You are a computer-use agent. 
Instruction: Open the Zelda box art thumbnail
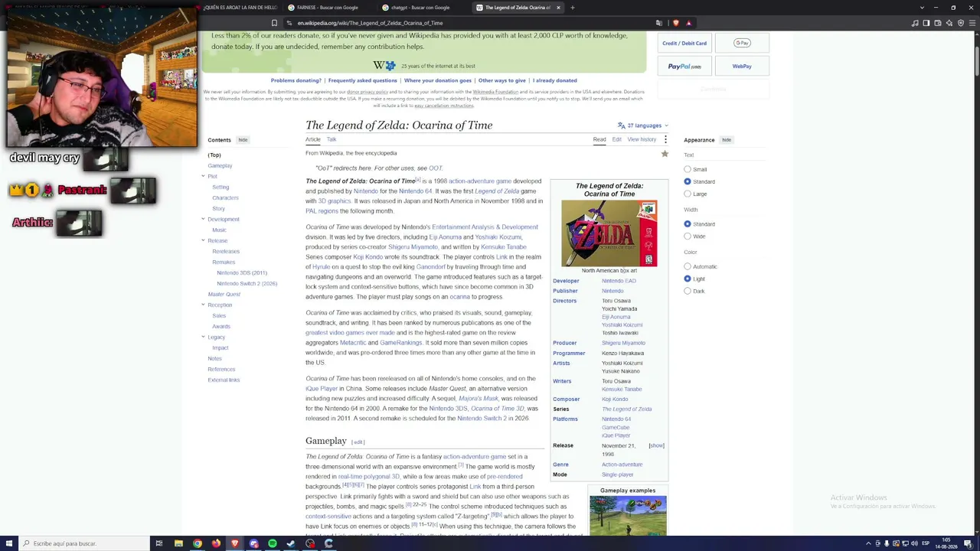609,233
